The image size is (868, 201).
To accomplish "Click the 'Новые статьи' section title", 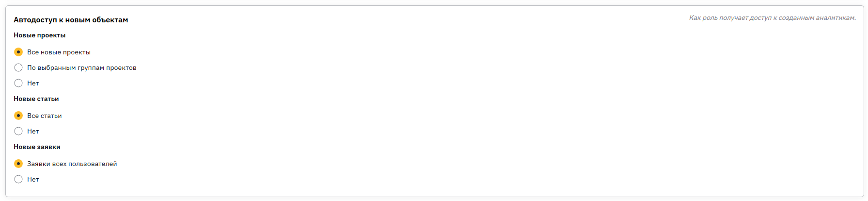I will pos(36,99).
